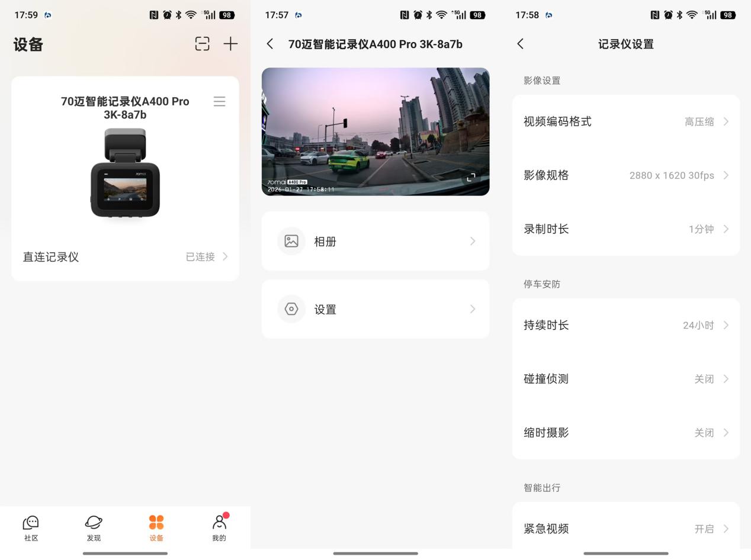The image size is (751, 560).
Task: Switch to 社区 tab
Action: click(31, 528)
